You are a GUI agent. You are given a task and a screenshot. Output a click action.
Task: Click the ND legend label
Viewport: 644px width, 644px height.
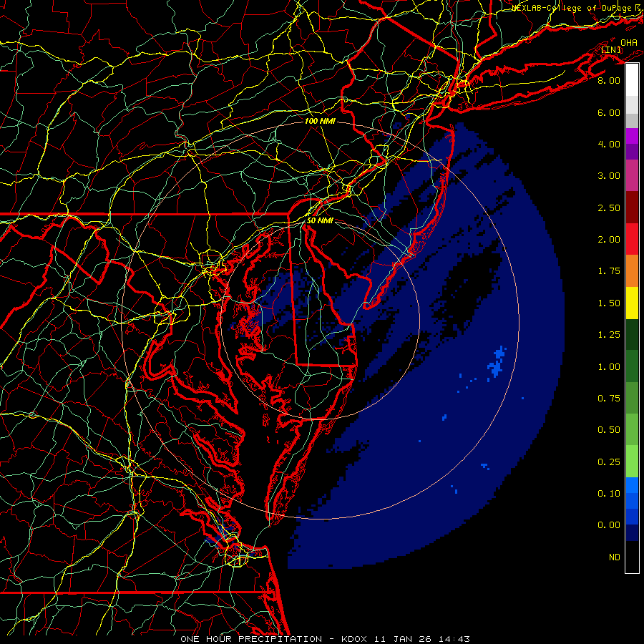(615, 557)
